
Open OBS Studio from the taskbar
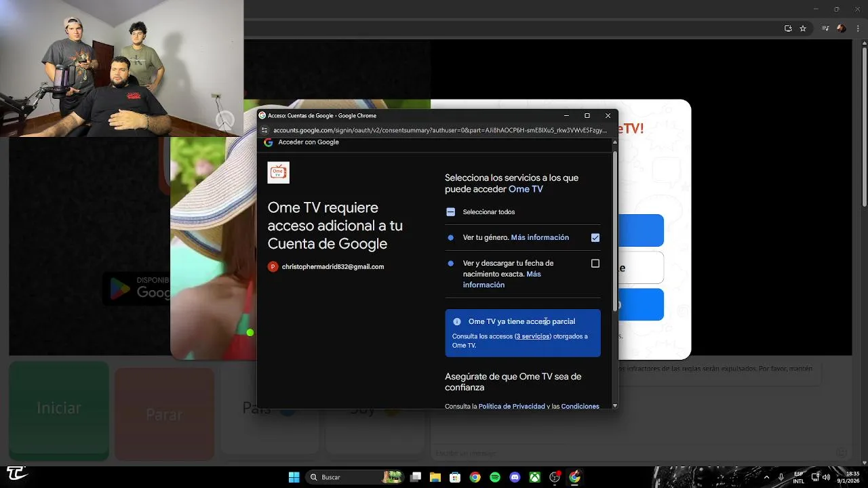tap(555, 477)
